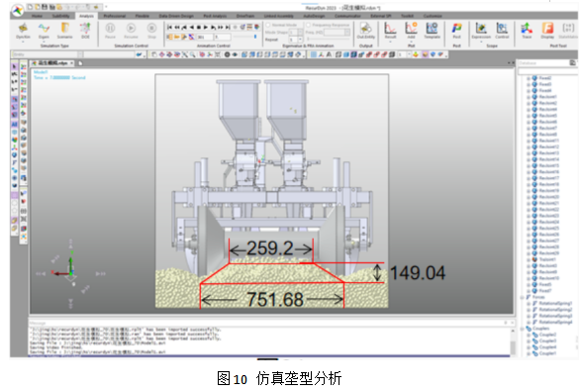Play the animation forward
The height and width of the screenshot is (392, 581).
pyautogui.click(x=206, y=27)
